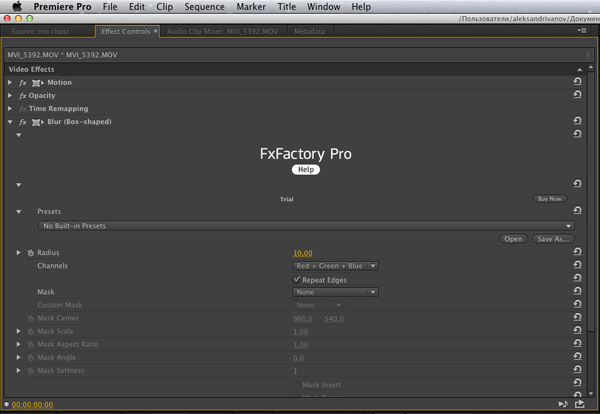Reset the Mask Center parameter
The image size is (600, 414).
coord(577,317)
